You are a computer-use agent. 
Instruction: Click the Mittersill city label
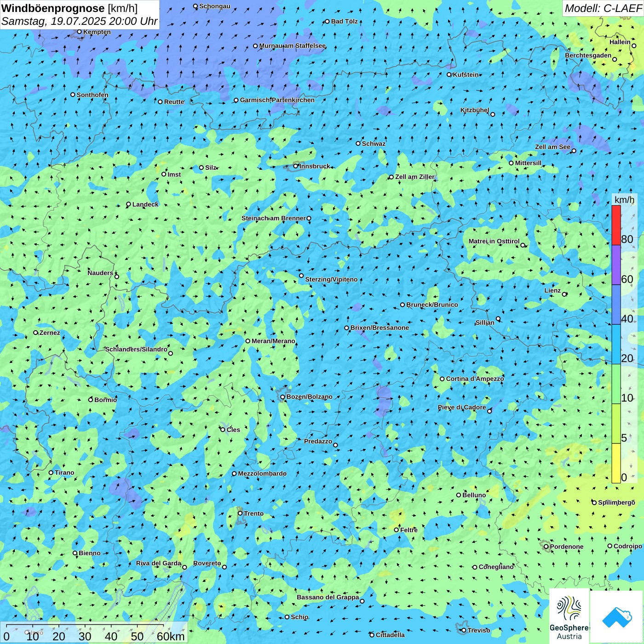click(x=529, y=163)
